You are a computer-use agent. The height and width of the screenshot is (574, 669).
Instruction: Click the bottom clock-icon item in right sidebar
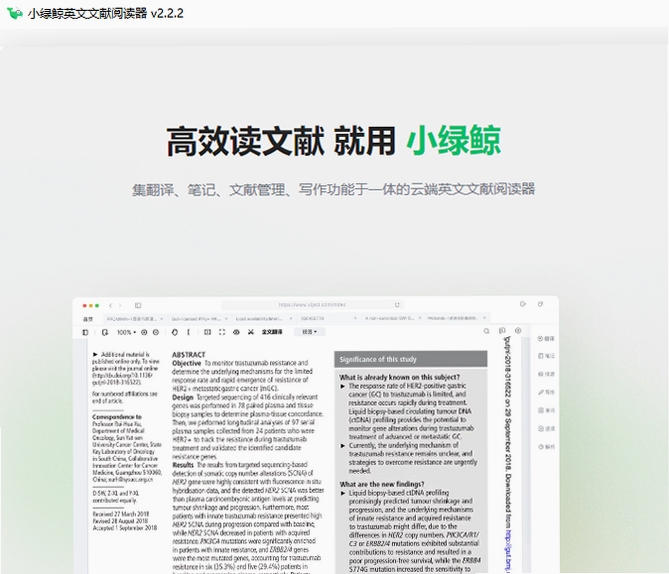[x=546, y=446]
